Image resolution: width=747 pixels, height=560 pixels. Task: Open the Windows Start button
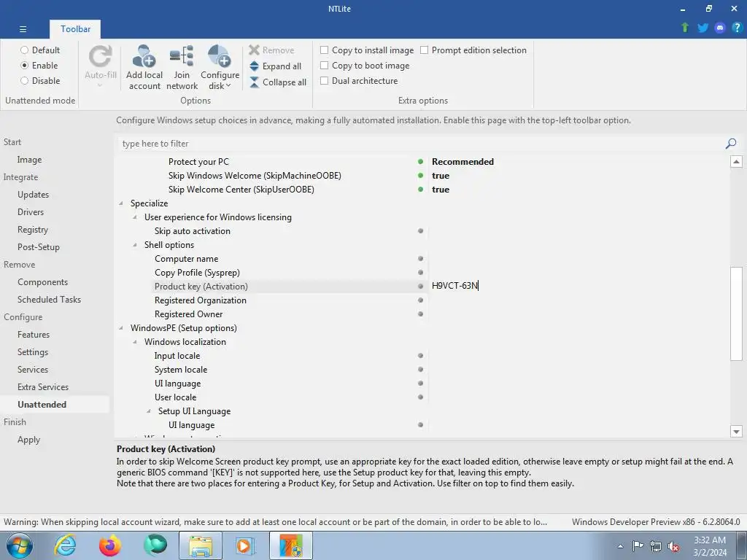click(x=20, y=545)
